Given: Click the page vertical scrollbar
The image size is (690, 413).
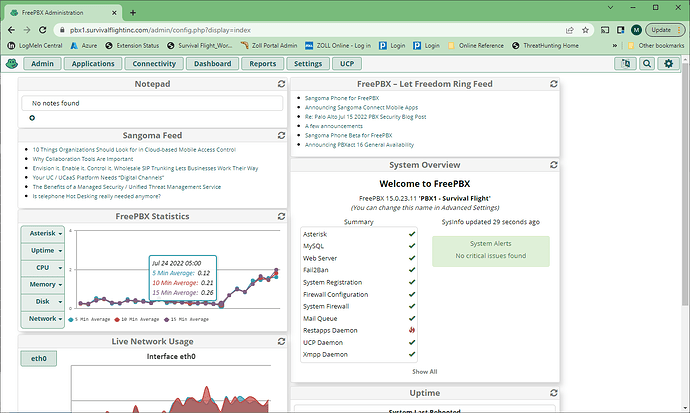Looking at the screenshot, I should pyautogui.click(x=685, y=185).
